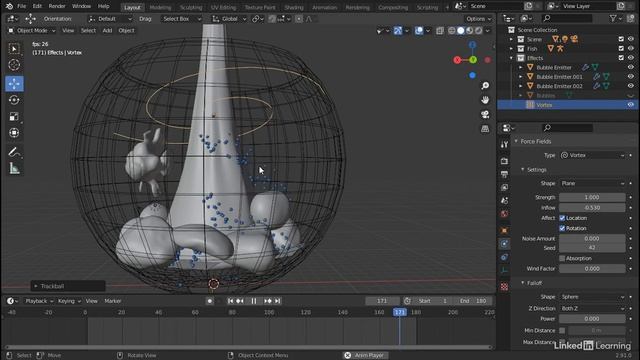
Task: Switch perspective/orthographic grid icon
Action: point(485,129)
